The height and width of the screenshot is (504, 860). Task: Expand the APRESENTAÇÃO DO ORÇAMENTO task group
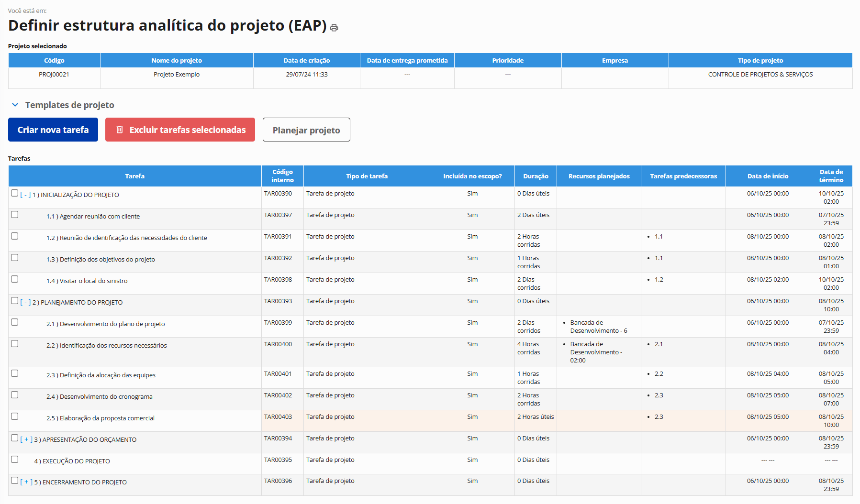coord(26,440)
